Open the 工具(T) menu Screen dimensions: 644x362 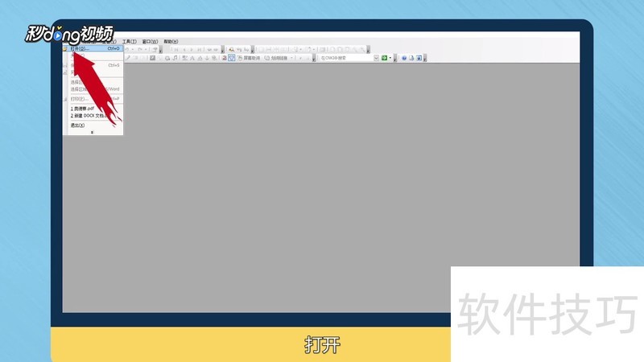pos(130,42)
